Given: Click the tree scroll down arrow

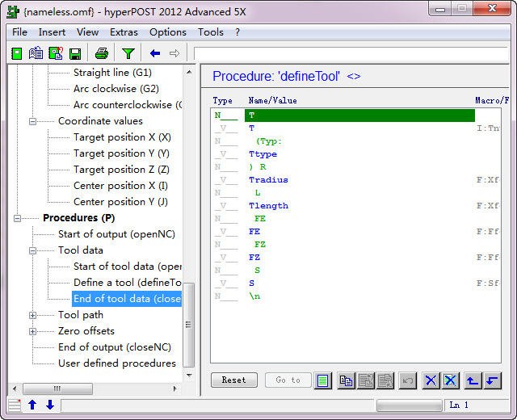Looking at the screenshot, I should pos(189,375).
